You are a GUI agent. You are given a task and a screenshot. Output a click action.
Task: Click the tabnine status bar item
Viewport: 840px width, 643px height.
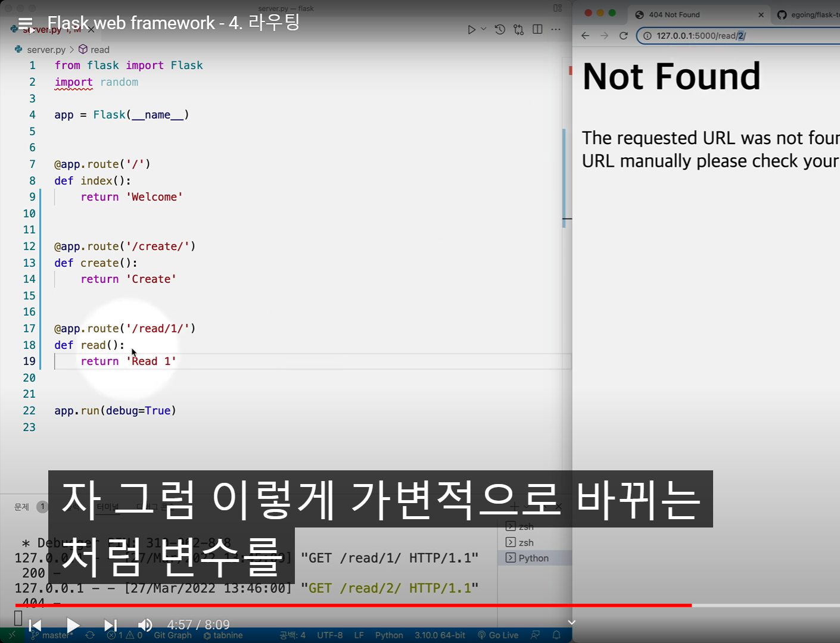pyautogui.click(x=223, y=635)
